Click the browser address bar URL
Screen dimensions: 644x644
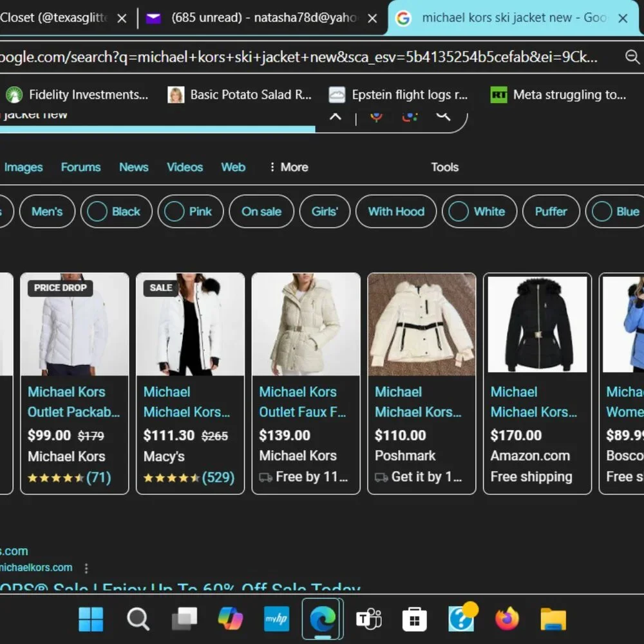(299, 57)
